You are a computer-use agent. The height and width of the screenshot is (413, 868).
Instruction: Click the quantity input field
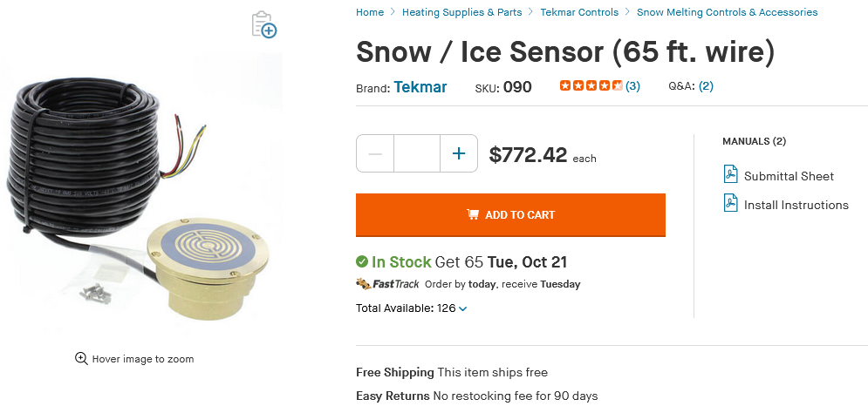coord(417,154)
